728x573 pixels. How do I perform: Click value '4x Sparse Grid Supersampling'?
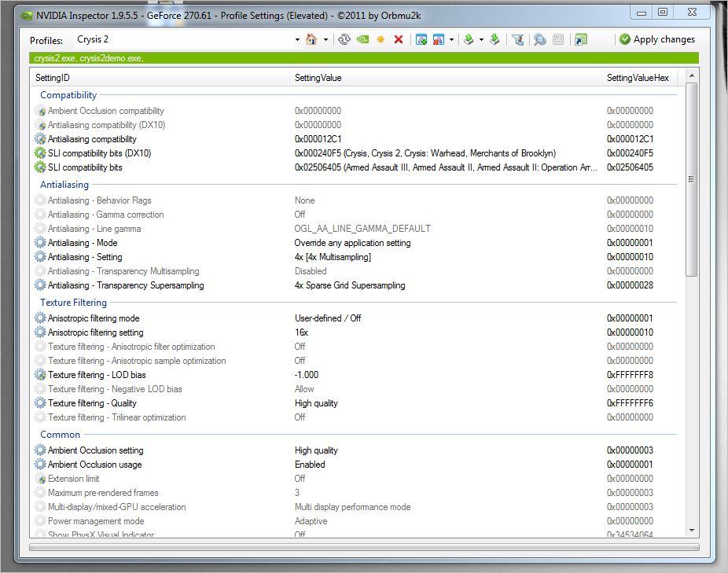(350, 285)
